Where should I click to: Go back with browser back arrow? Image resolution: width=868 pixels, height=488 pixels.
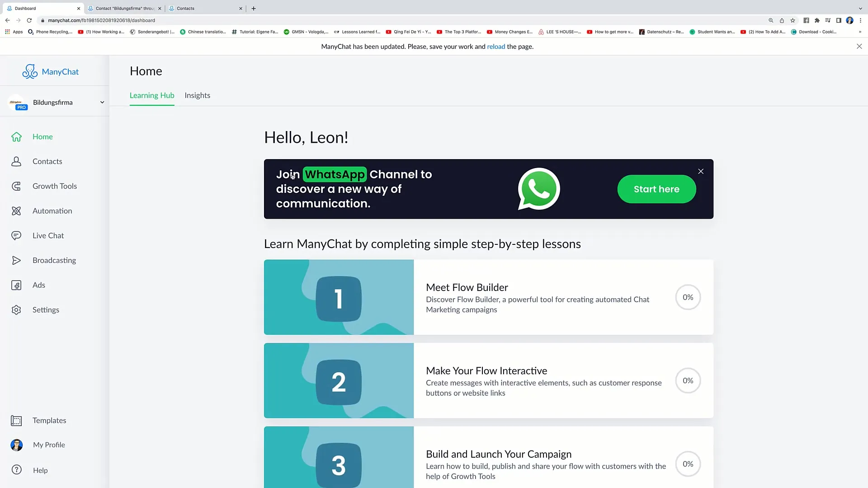click(x=7, y=20)
